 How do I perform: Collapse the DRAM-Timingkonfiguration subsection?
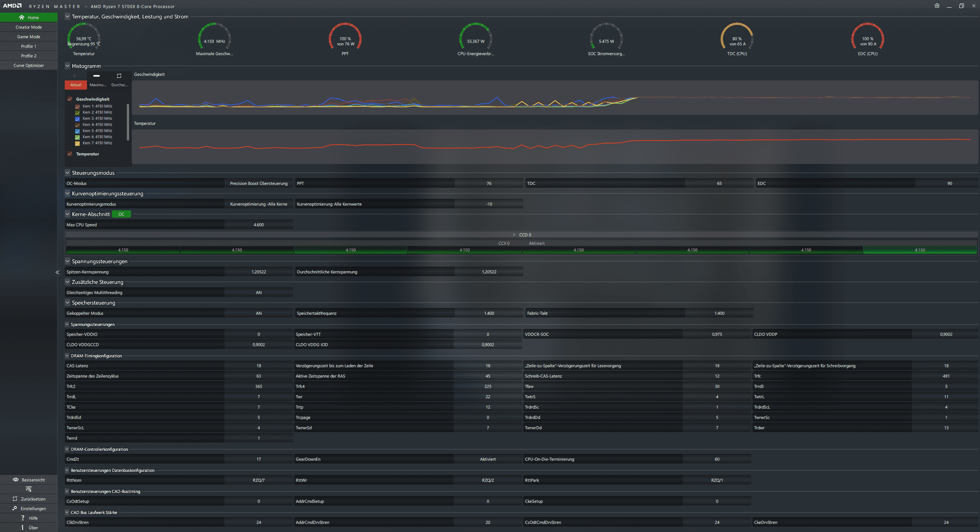click(x=67, y=355)
